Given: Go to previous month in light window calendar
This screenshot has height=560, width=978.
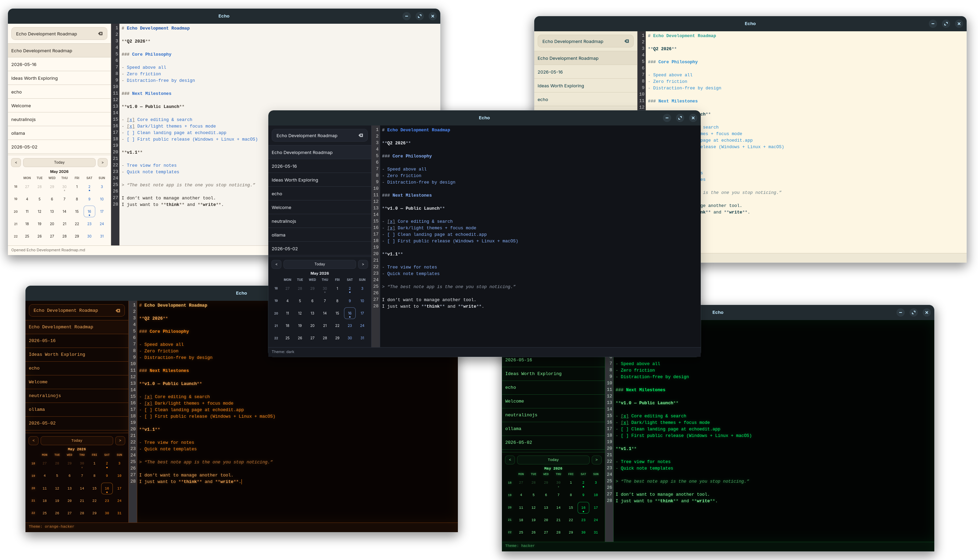Looking at the screenshot, I should [16, 162].
